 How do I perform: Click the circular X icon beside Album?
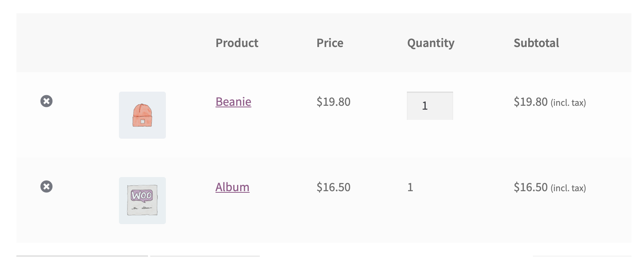coord(47,186)
